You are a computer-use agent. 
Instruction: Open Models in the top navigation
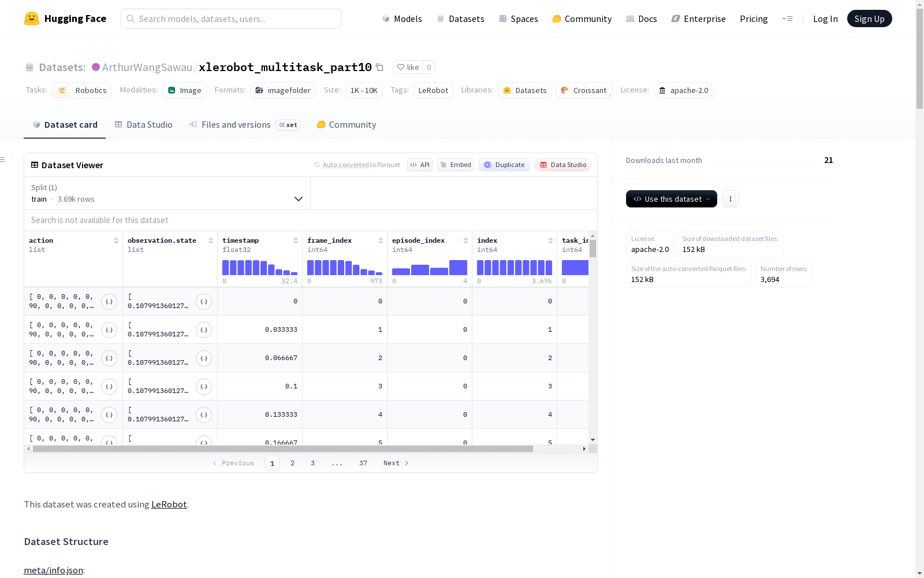click(402, 18)
